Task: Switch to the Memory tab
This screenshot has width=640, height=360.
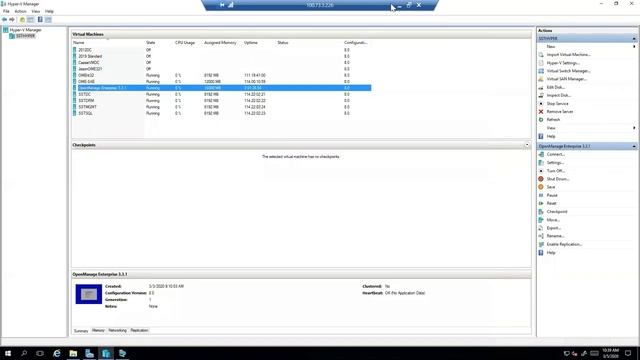Action: pos(98,330)
